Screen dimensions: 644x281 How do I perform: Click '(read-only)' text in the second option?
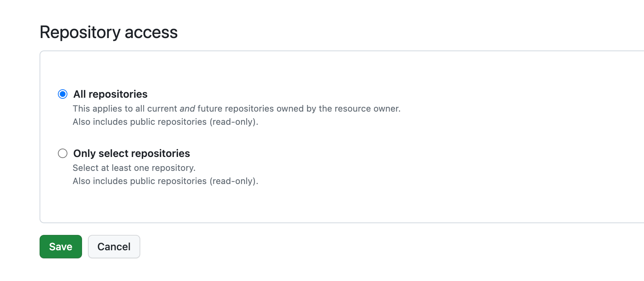pos(234,181)
